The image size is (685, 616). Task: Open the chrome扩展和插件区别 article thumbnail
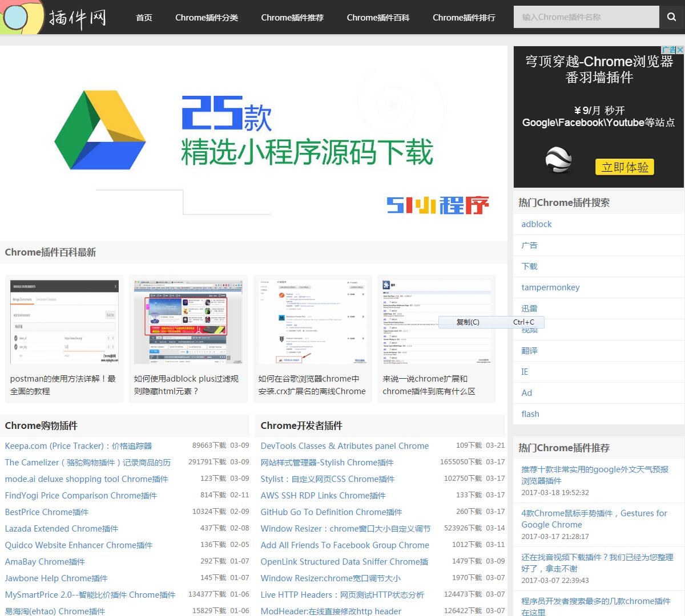click(437, 322)
